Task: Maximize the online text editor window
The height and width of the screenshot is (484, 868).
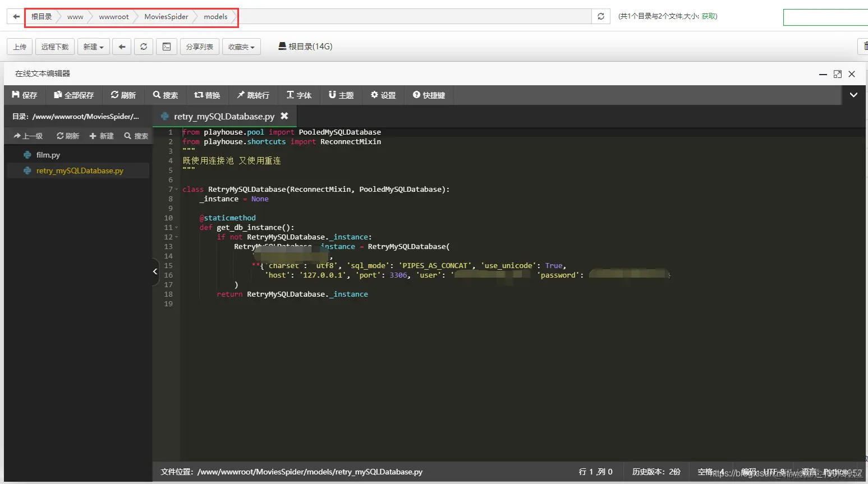Action: point(838,74)
